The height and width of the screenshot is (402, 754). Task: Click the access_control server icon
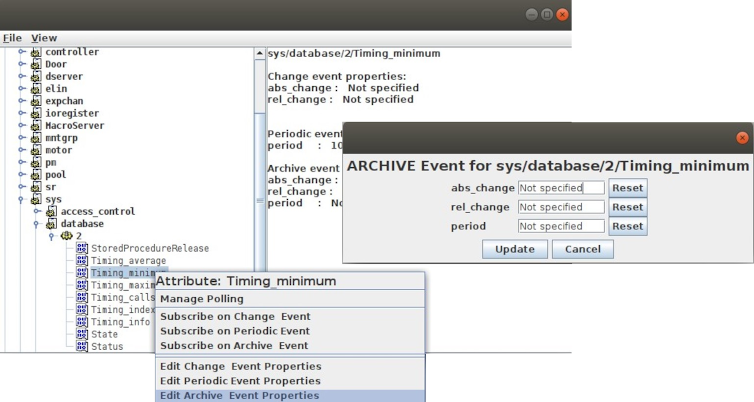coord(51,212)
